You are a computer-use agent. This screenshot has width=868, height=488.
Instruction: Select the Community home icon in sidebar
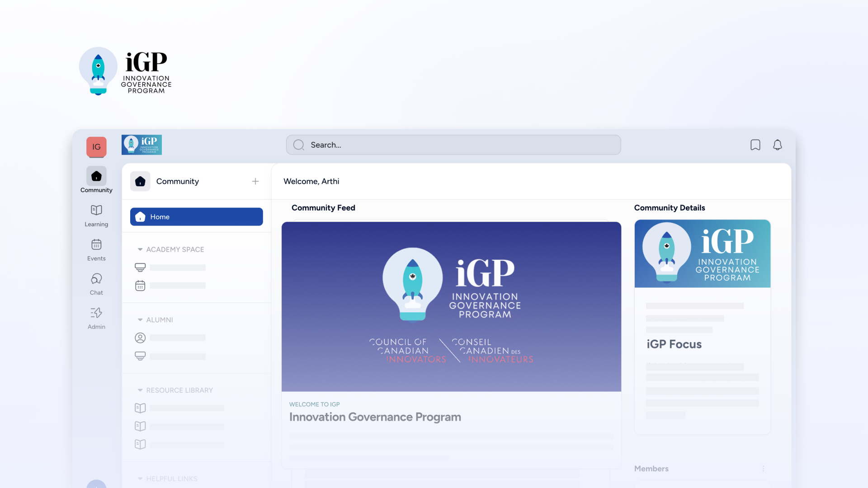(96, 176)
